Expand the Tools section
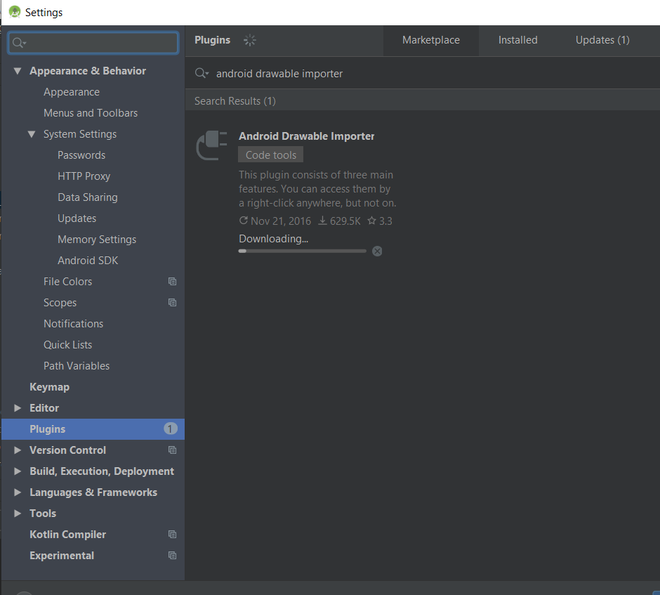 [x=17, y=513]
